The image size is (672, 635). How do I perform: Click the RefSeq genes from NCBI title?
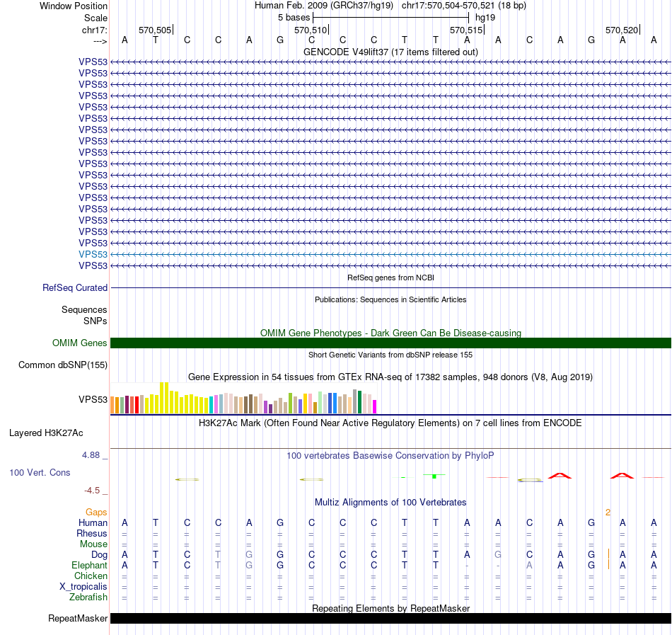click(x=390, y=278)
